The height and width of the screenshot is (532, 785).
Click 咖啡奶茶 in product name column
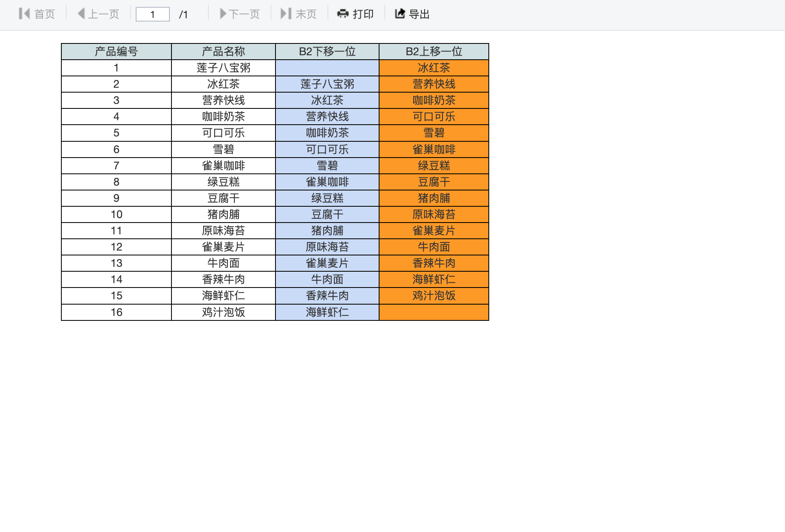click(x=223, y=117)
